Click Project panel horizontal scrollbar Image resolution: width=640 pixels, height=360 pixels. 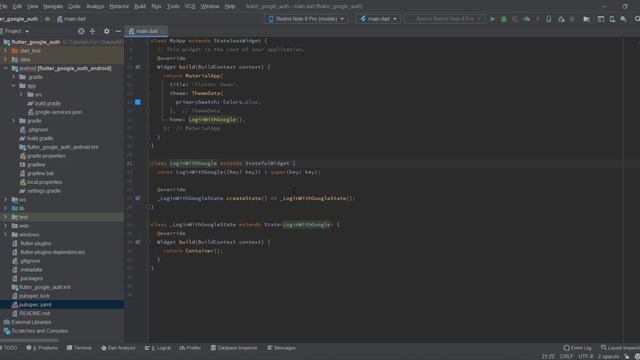29,340
